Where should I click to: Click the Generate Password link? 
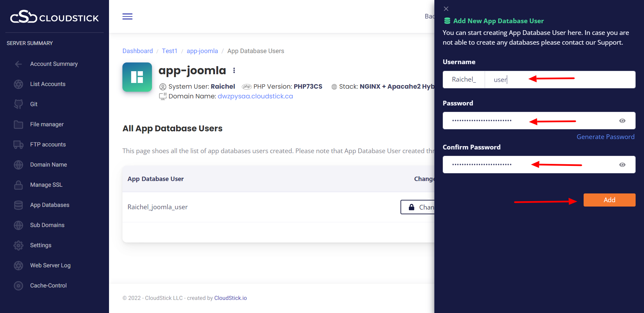[605, 137]
